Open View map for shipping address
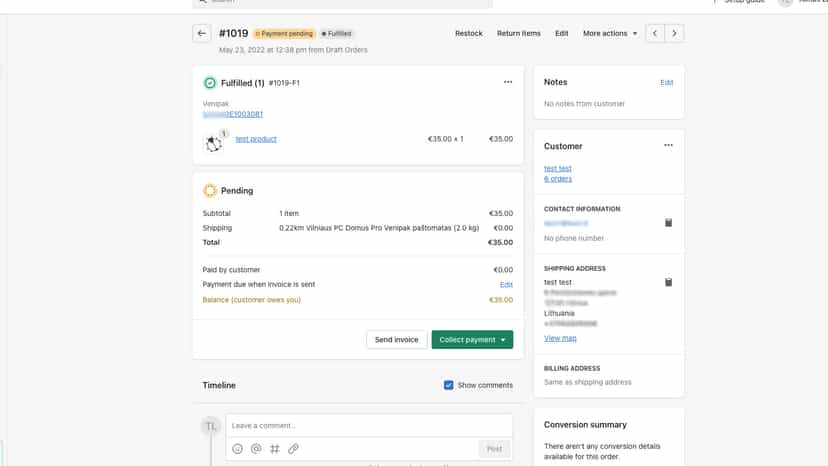This screenshot has width=828, height=466. [x=560, y=338]
